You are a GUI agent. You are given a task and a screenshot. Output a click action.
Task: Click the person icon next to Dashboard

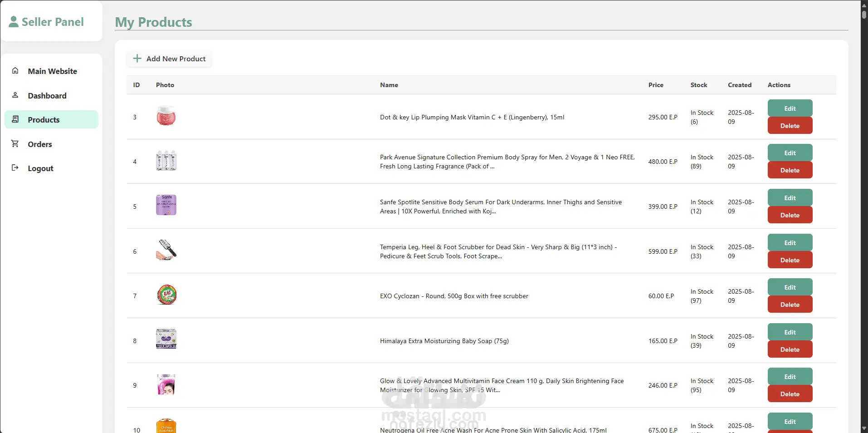tap(15, 95)
